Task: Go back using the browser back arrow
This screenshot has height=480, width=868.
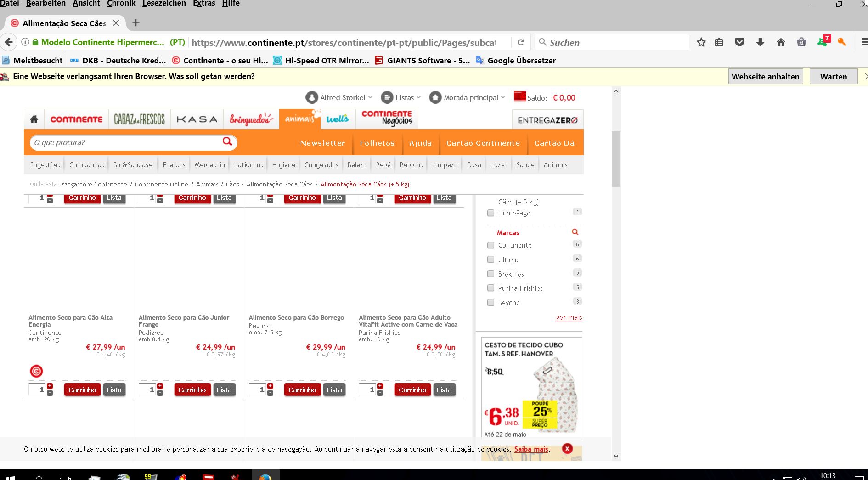Action: point(9,42)
